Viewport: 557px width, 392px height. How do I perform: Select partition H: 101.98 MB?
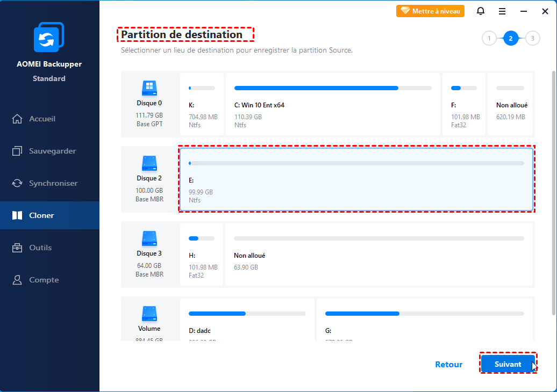coord(202,255)
